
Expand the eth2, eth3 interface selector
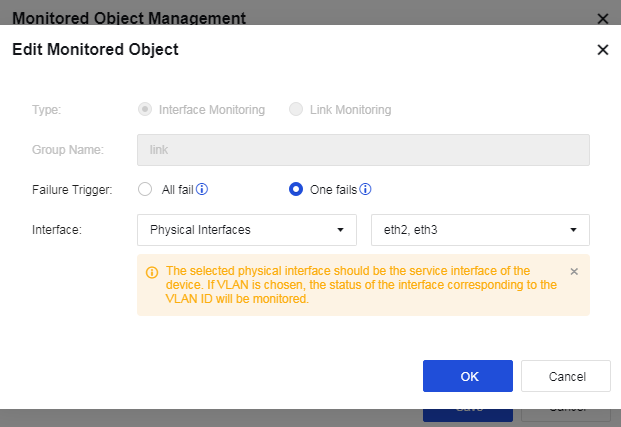[480, 230]
